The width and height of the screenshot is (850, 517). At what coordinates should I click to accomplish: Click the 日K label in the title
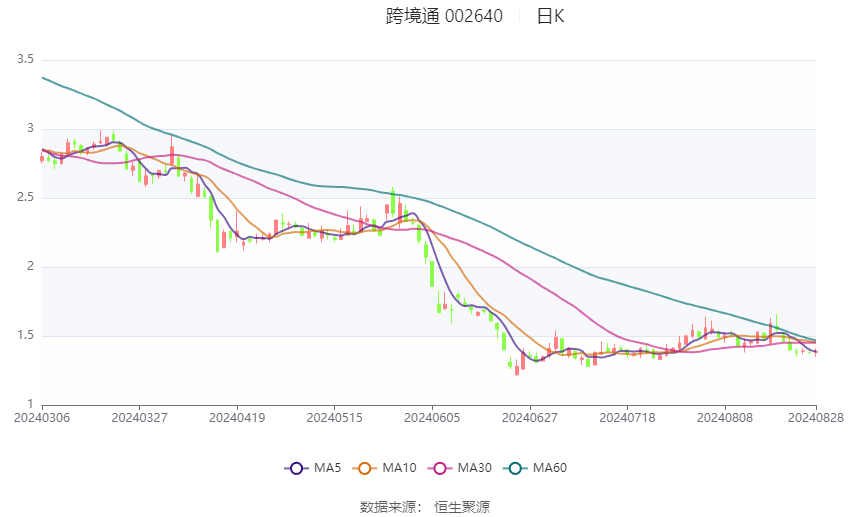(x=550, y=16)
